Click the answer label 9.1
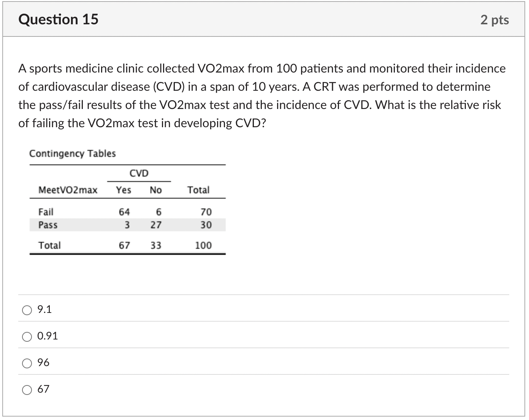This screenshot has width=529, height=420. tap(43, 309)
